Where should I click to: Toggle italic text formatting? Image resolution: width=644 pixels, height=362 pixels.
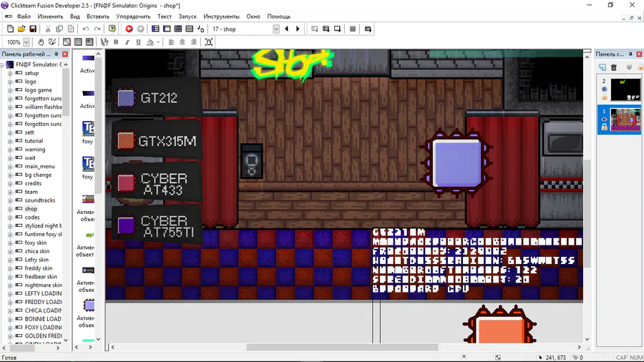127,42
